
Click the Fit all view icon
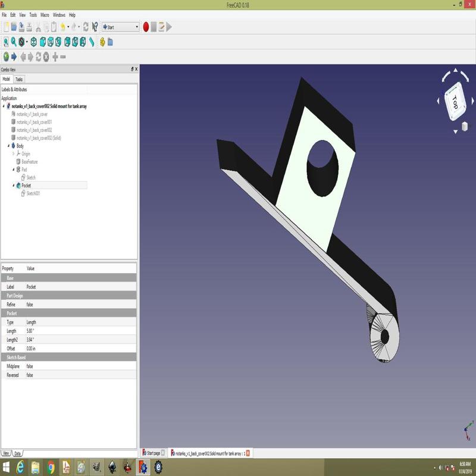pyautogui.click(x=6, y=42)
